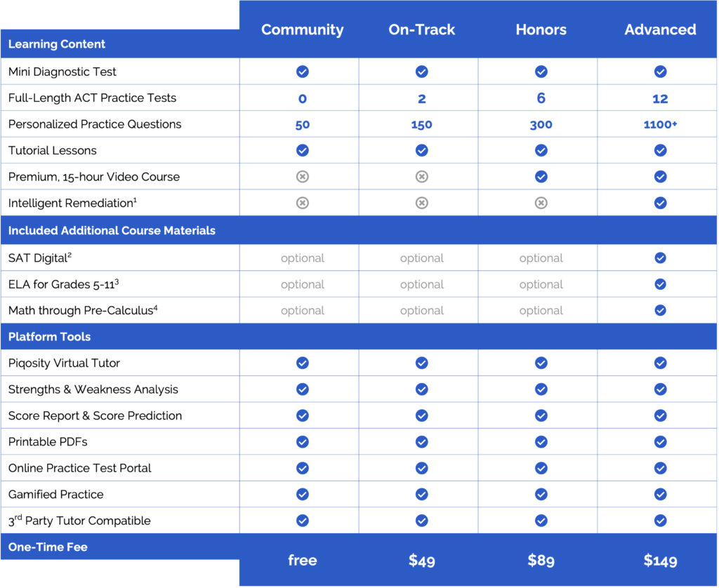Select the Advanced plan header
Image resolution: width=719 pixels, height=588 pixels.
660,29
